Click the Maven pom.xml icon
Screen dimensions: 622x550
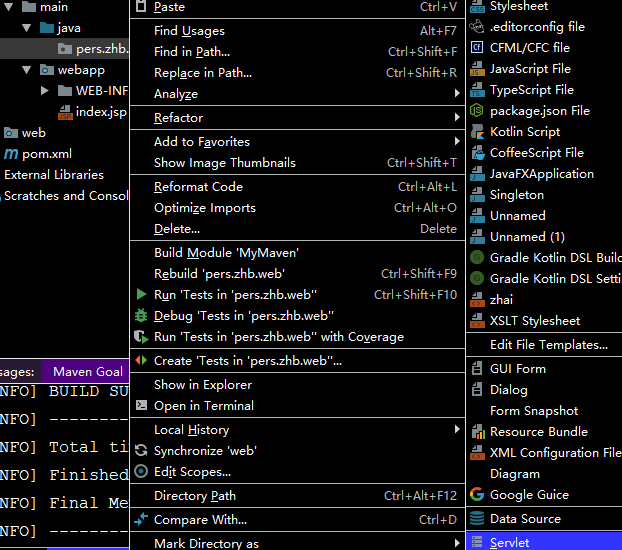click(11, 154)
